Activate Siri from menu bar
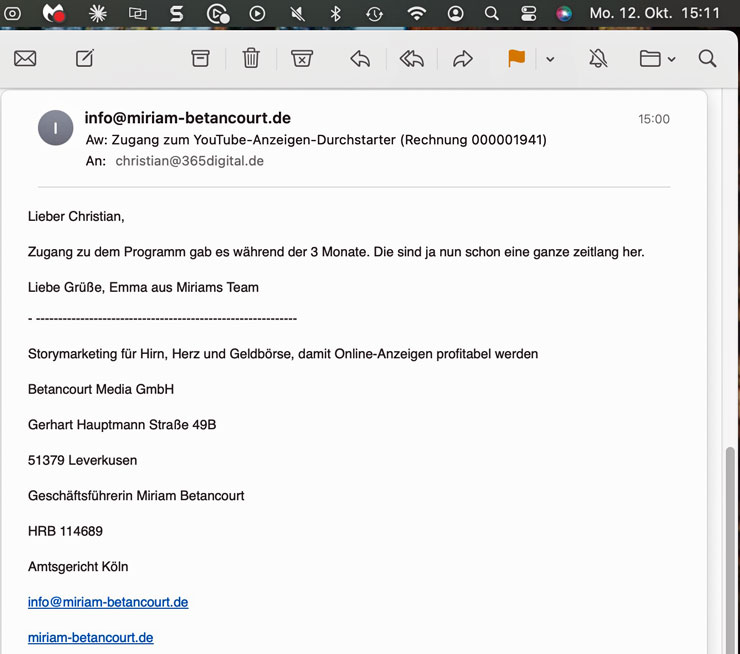The width and height of the screenshot is (740, 654). click(564, 14)
